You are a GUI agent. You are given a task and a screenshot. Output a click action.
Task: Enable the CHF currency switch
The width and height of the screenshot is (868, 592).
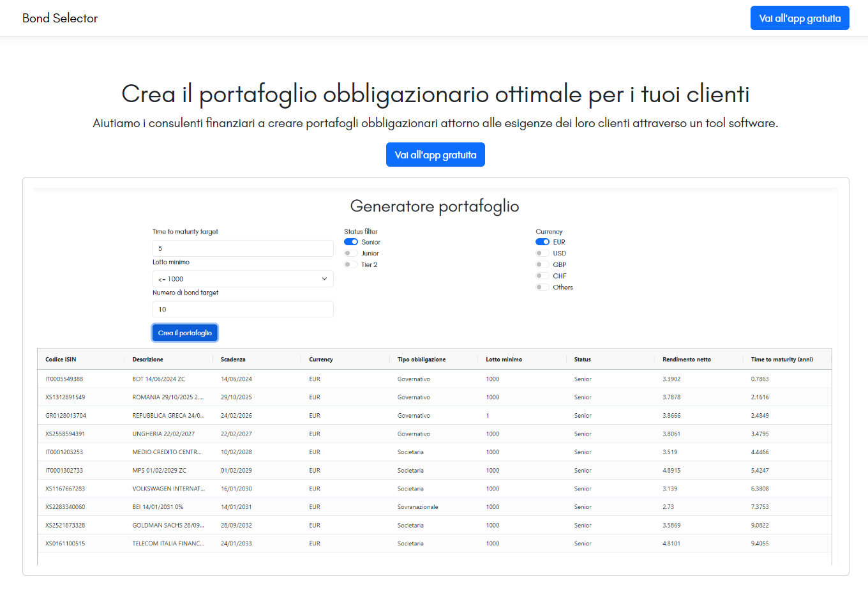(x=542, y=276)
